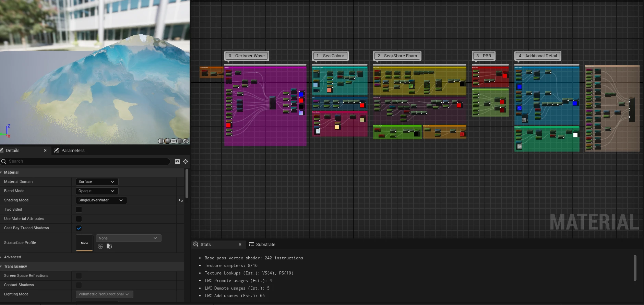
Task: Click 'Texture samplers: 8/16' stat line
Action: 231,266
